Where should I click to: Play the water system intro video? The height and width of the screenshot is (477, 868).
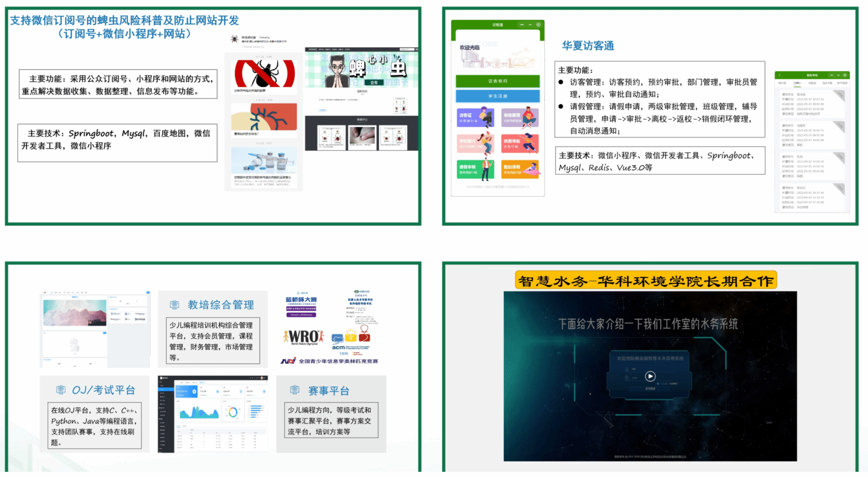[x=650, y=376]
